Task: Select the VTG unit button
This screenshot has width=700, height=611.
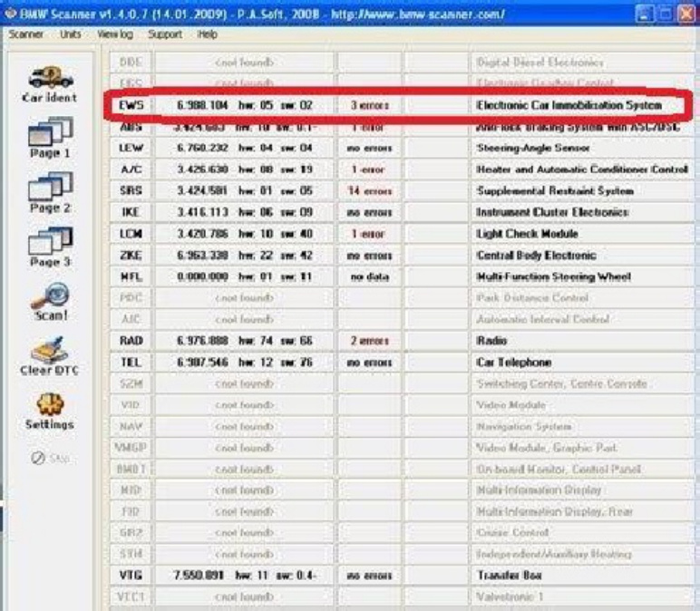Action: pos(131,575)
